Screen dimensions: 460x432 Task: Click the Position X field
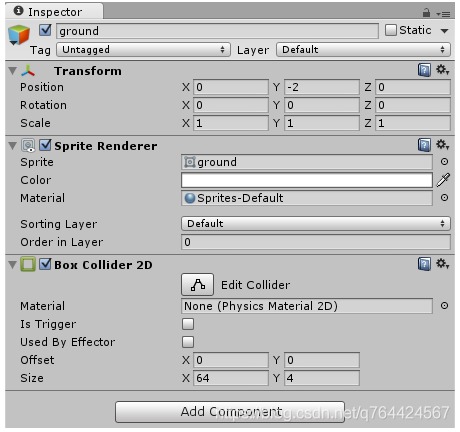click(231, 87)
